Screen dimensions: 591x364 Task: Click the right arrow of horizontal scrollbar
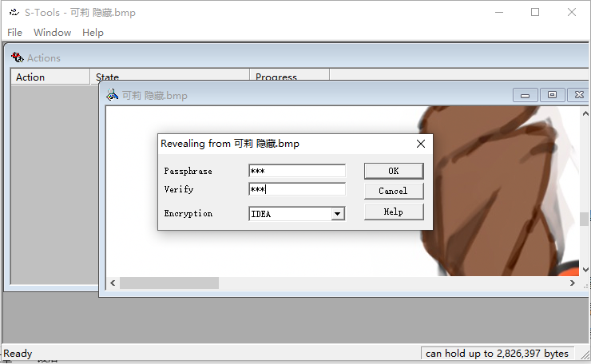pos(572,283)
